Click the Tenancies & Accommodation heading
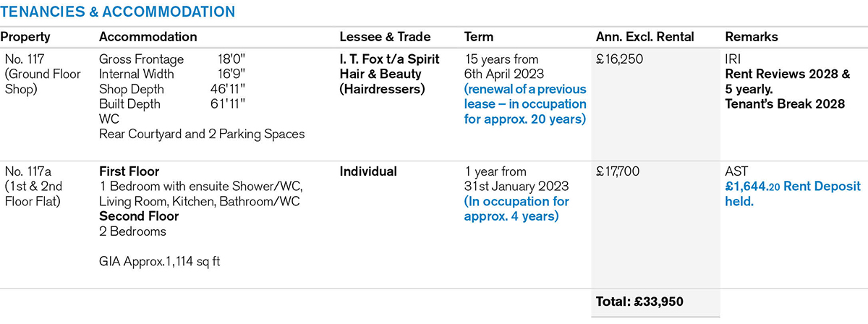The width and height of the screenshot is (868, 324). pos(117,12)
